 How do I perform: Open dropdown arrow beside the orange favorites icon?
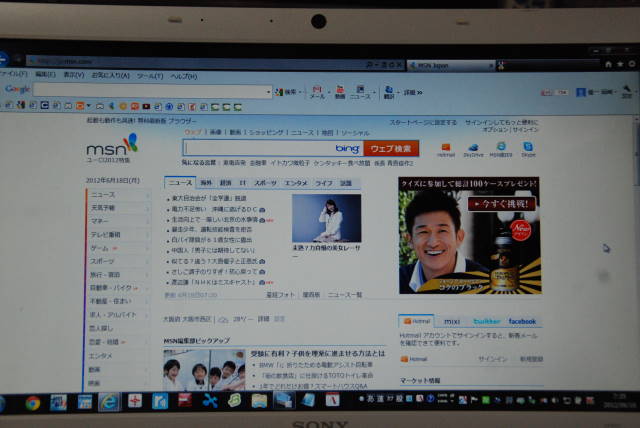pyautogui.click(x=89, y=106)
